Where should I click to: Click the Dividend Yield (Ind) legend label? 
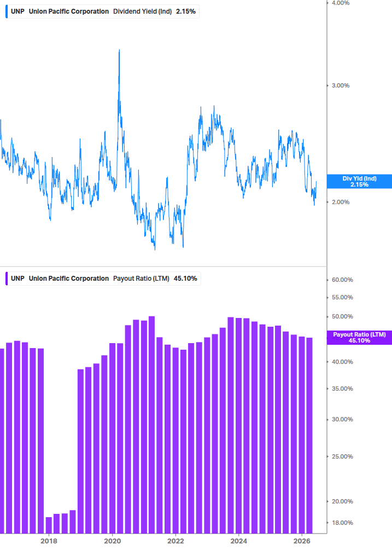point(142,11)
